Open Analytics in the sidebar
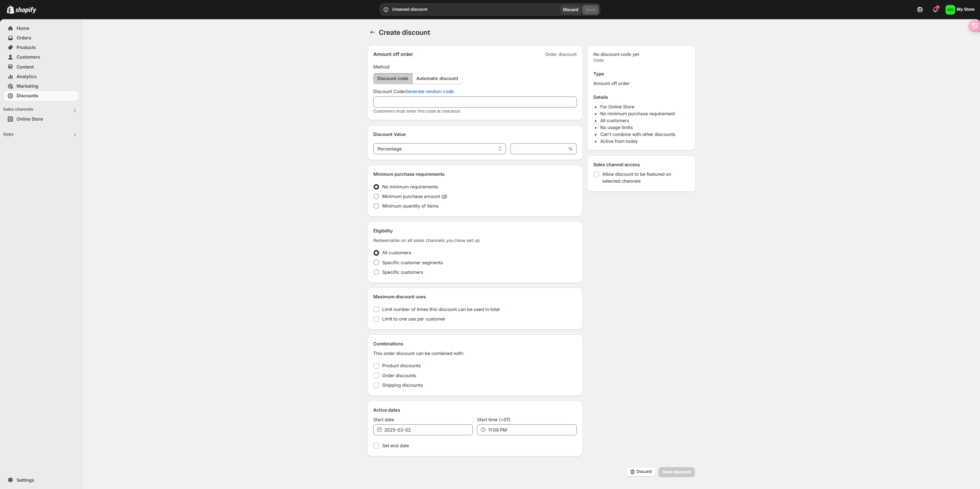 coord(41,77)
